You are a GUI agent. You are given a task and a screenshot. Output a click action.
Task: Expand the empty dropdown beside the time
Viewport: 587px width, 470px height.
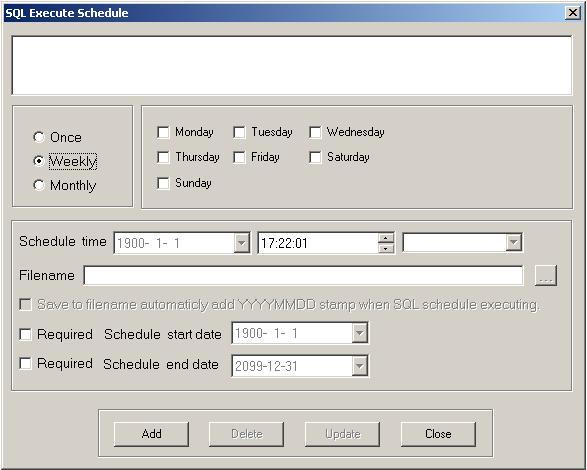pyautogui.click(x=514, y=242)
